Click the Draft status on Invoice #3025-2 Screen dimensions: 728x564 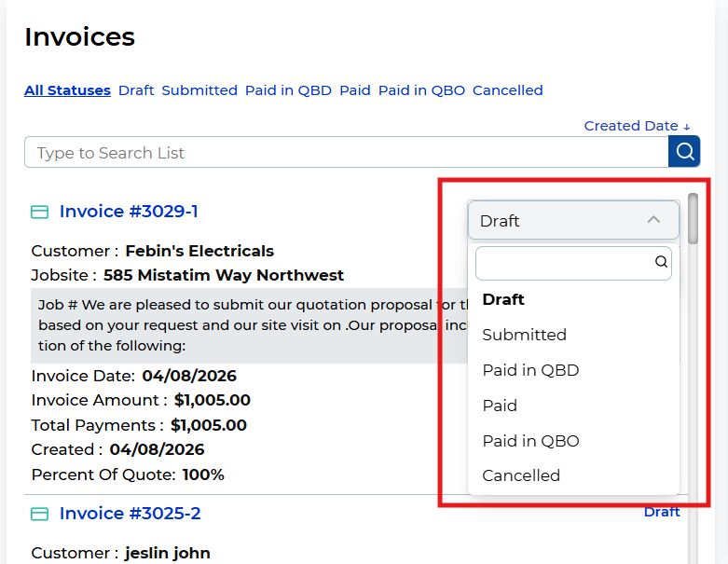tap(662, 512)
